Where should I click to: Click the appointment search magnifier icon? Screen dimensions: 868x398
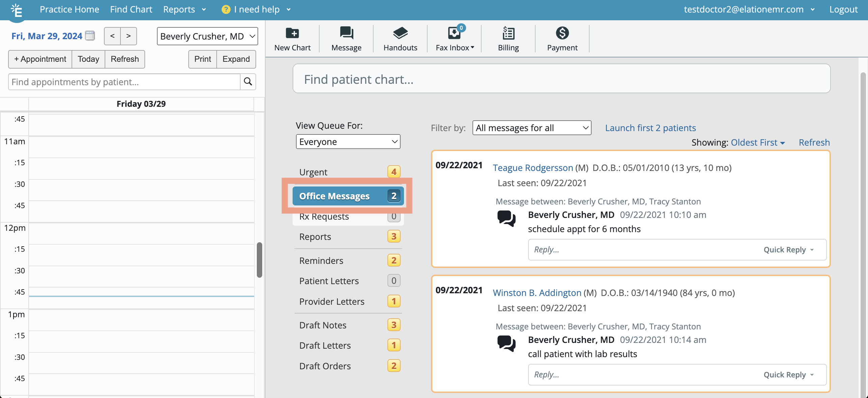pos(248,82)
